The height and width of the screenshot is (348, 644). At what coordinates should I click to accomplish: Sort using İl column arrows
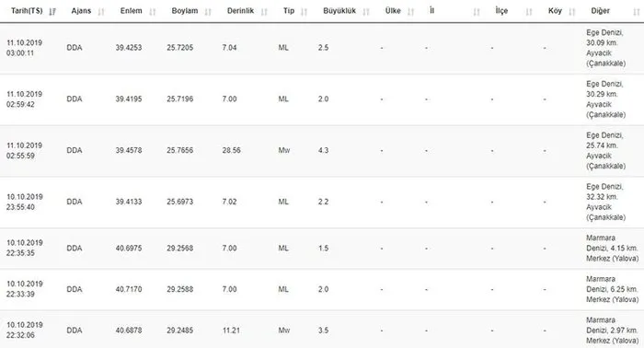[x=477, y=11]
